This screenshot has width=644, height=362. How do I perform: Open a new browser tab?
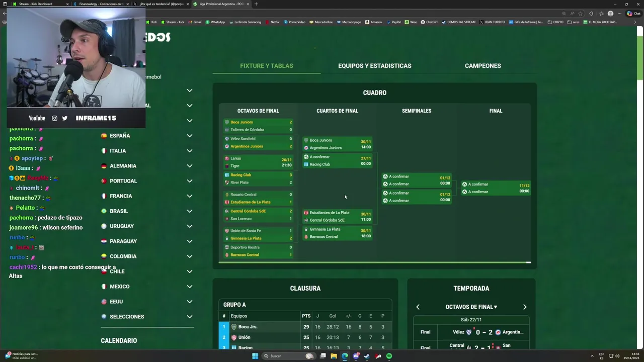pyautogui.click(x=256, y=4)
